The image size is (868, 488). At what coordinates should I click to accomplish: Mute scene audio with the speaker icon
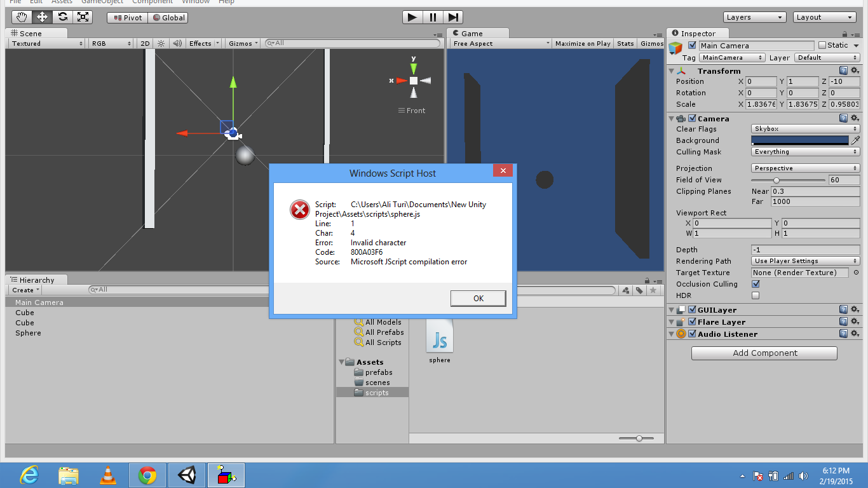pyautogui.click(x=177, y=43)
